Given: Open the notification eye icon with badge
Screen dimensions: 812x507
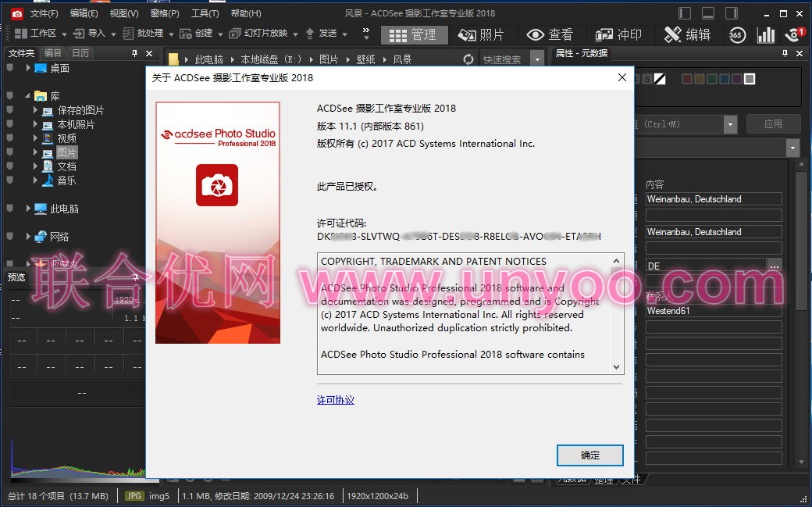Looking at the screenshot, I should [794, 34].
